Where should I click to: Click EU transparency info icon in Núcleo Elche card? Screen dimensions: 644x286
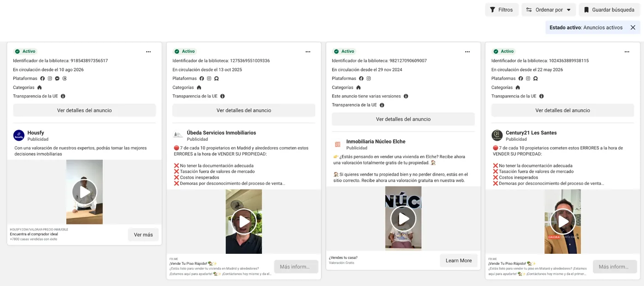(382, 105)
